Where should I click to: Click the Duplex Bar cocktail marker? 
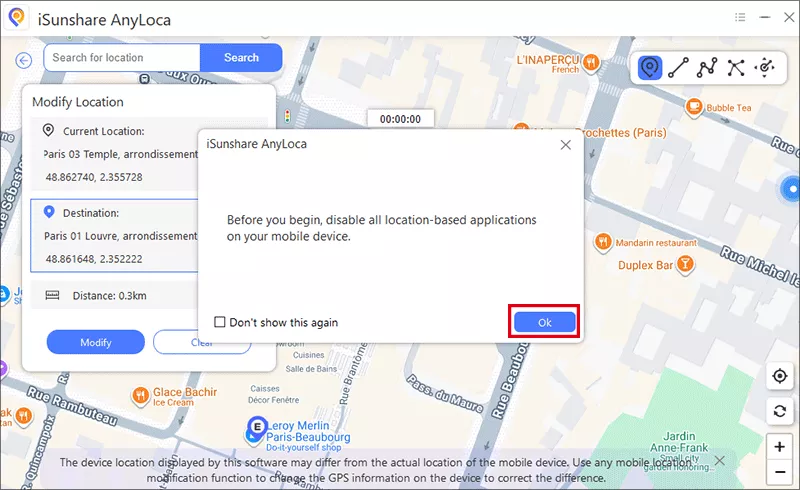685,264
